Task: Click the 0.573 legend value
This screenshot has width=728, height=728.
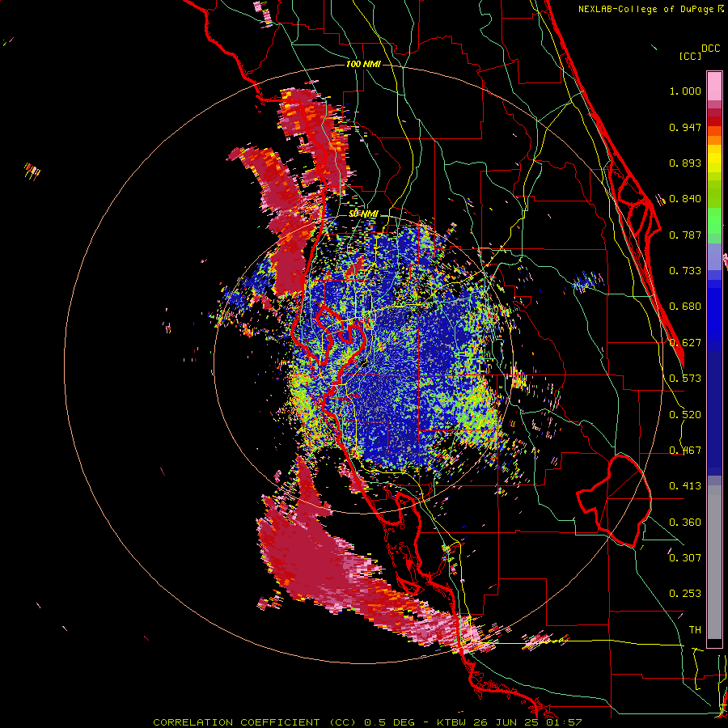Action: [x=685, y=379]
